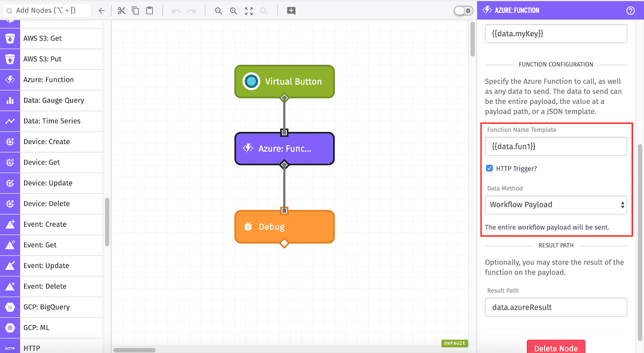The image size is (644, 353).
Task: Click the Azure Function node output diamond
Action: pos(284,165)
